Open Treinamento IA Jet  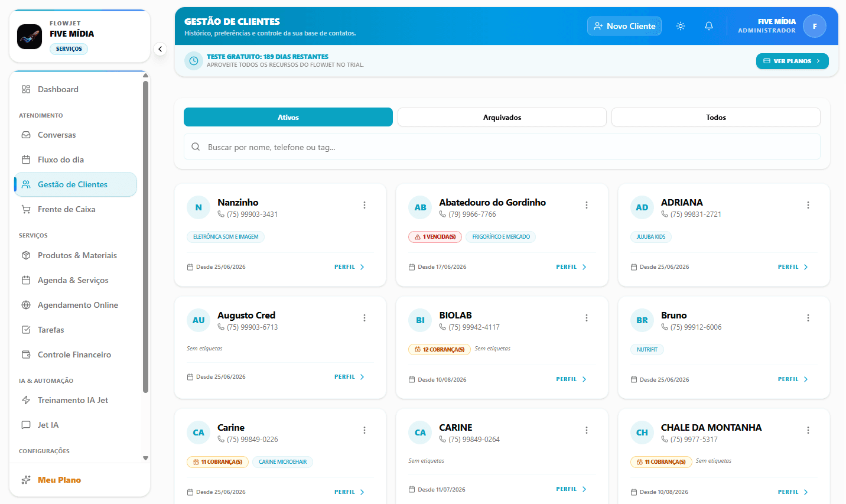click(x=76, y=400)
